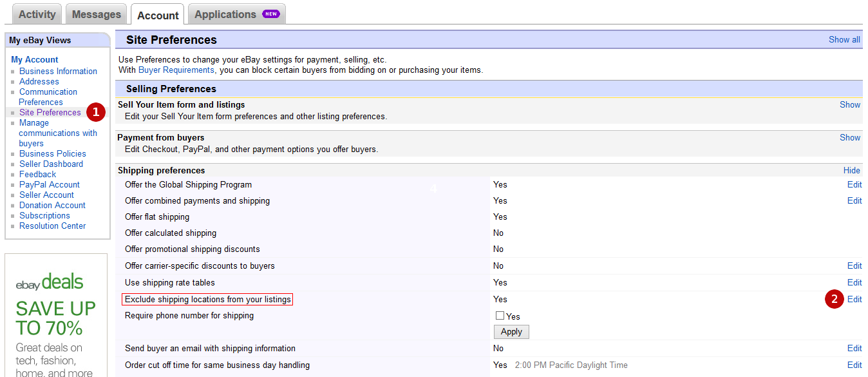Click red numbered marker 2 beside Edit
This screenshot has width=868, height=377.
[x=835, y=299]
